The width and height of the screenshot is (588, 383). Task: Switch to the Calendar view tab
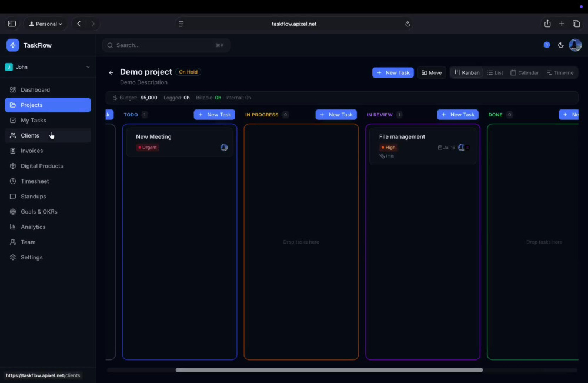[x=524, y=73]
